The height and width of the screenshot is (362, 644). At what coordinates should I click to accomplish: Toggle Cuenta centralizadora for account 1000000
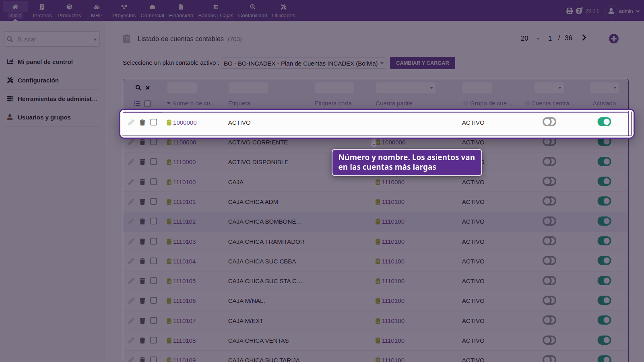[x=549, y=121]
